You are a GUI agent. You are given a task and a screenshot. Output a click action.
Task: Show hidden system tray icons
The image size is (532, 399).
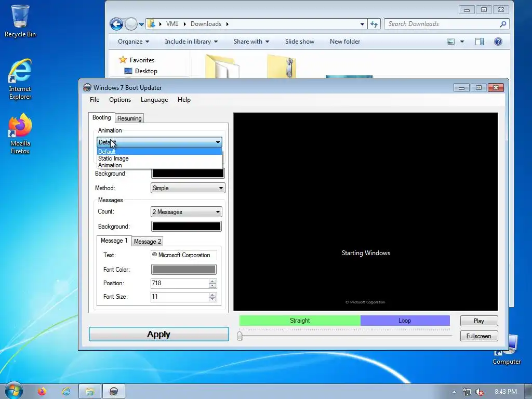tap(454, 392)
